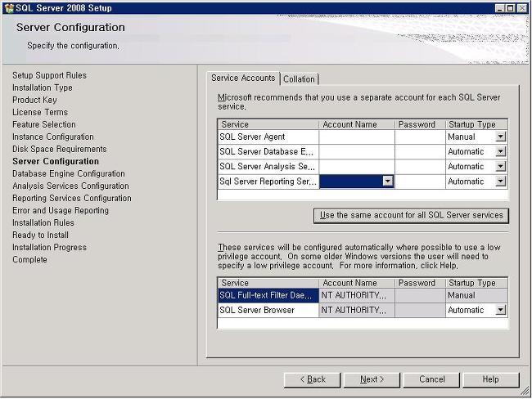532x399 pixels.
Task: Open Startup Type dropdown for SQL Server Browser
Action: [x=500, y=310]
